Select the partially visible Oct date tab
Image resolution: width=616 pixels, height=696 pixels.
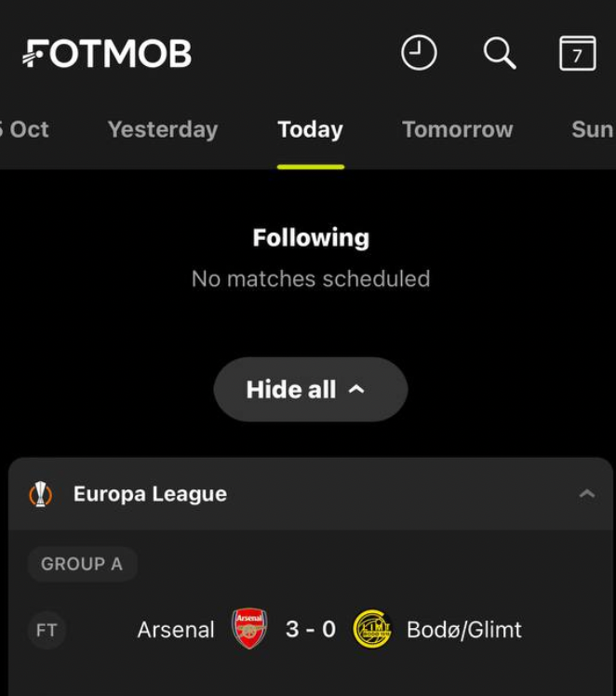[25, 129]
